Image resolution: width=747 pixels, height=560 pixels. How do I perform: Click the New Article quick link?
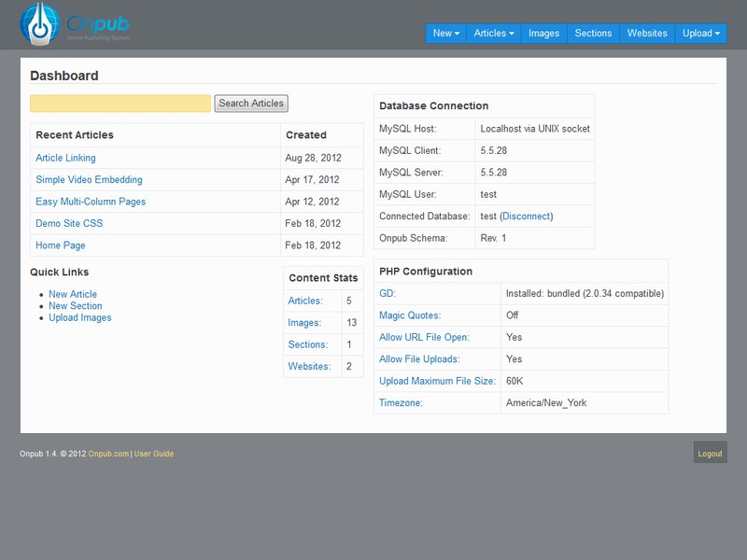tap(73, 294)
